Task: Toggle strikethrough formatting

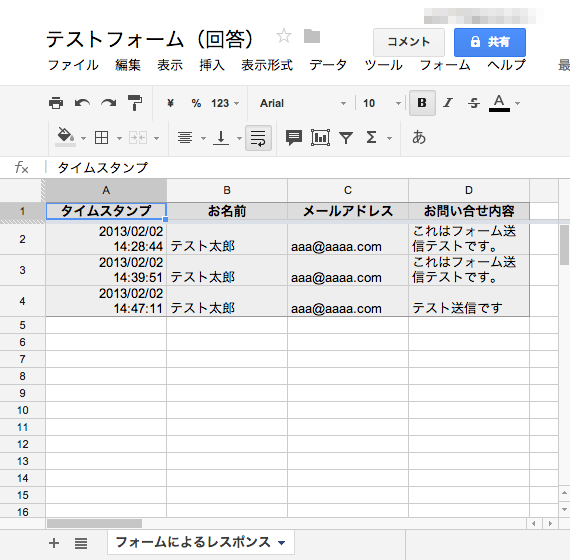Action: 474,103
